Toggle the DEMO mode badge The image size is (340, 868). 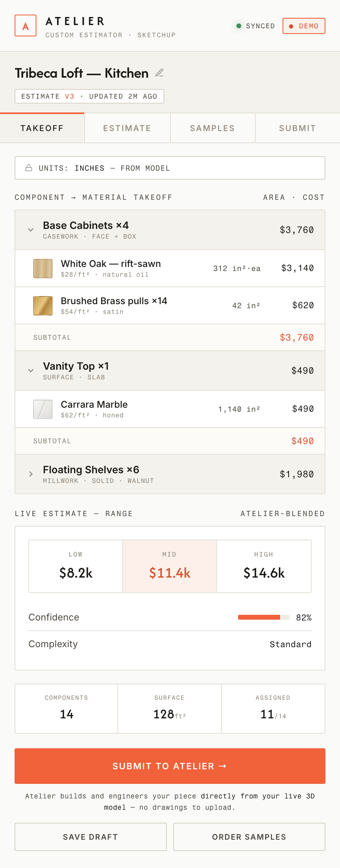[304, 26]
